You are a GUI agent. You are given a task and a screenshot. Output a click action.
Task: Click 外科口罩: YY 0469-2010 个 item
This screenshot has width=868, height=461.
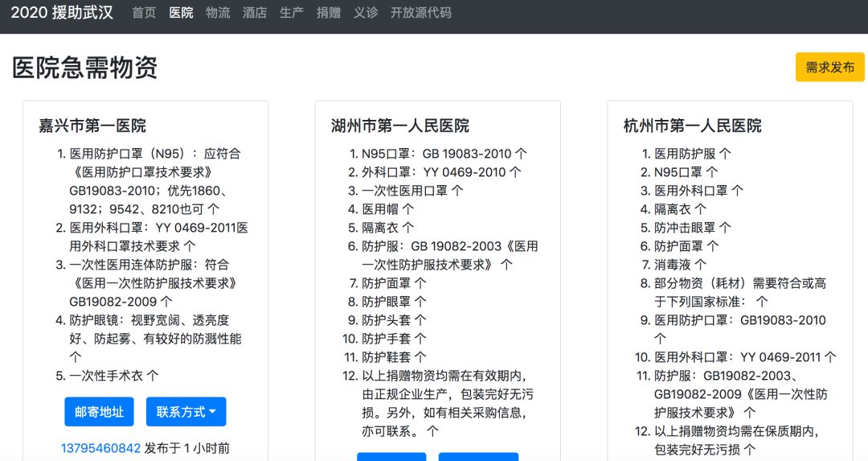pos(442,172)
